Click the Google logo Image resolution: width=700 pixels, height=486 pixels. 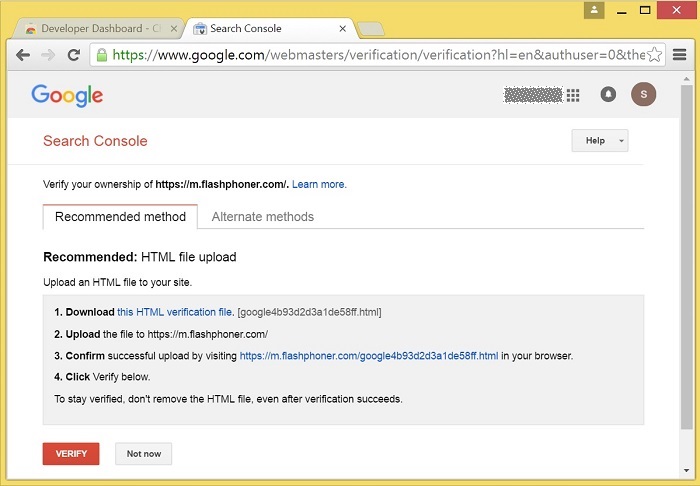point(67,95)
